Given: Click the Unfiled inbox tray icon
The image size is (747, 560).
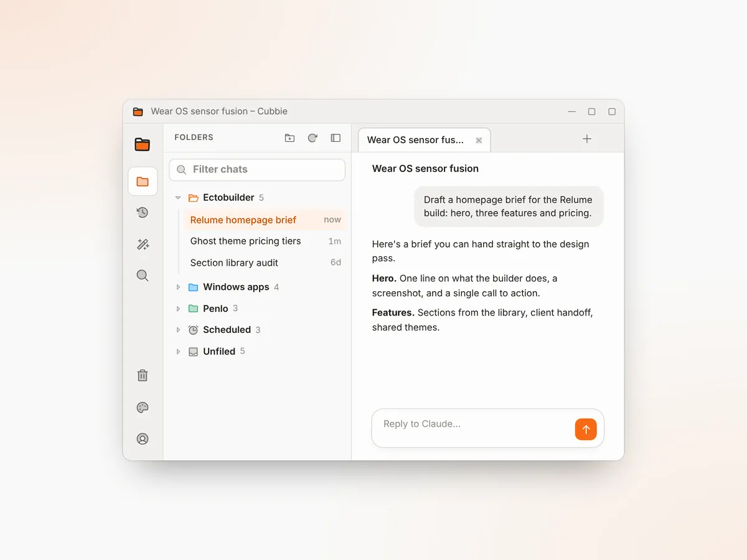Looking at the screenshot, I should [193, 352].
